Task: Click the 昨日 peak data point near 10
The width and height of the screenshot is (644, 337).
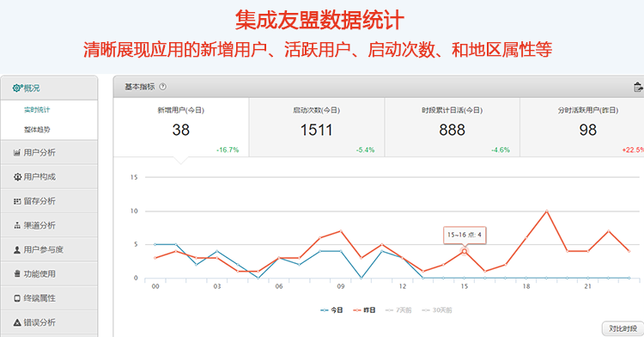Action: (547, 211)
